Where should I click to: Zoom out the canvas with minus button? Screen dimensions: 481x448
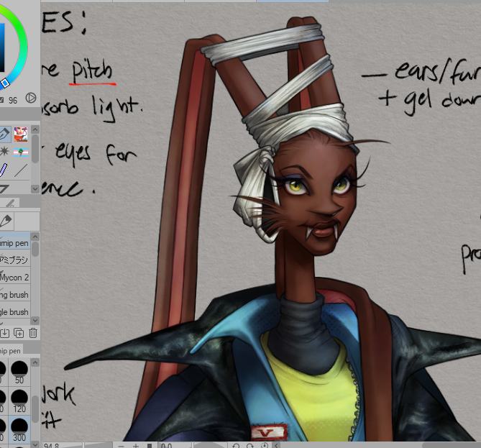tap(122, 446)
